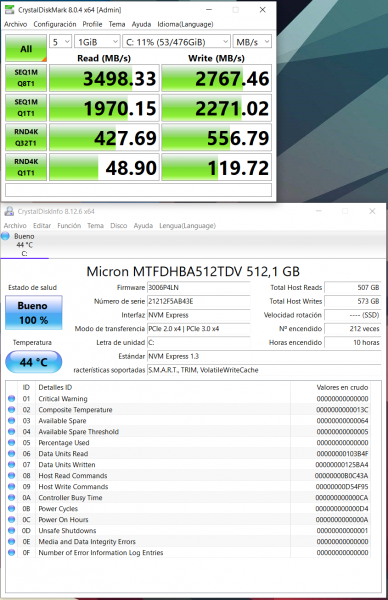Open the drive selector dropdown C: 11%
Screen dimensions: 388x600
176,42
